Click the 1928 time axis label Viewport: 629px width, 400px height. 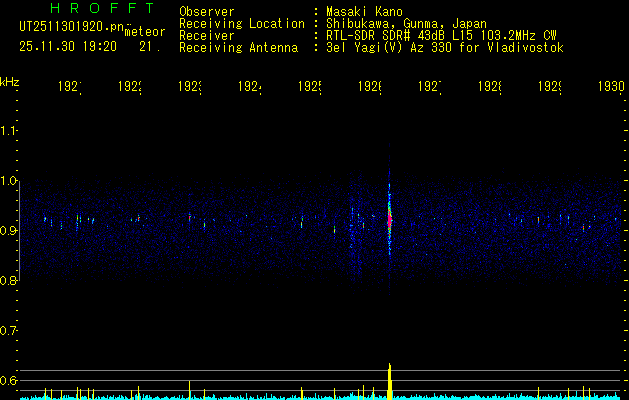point(490,86)
